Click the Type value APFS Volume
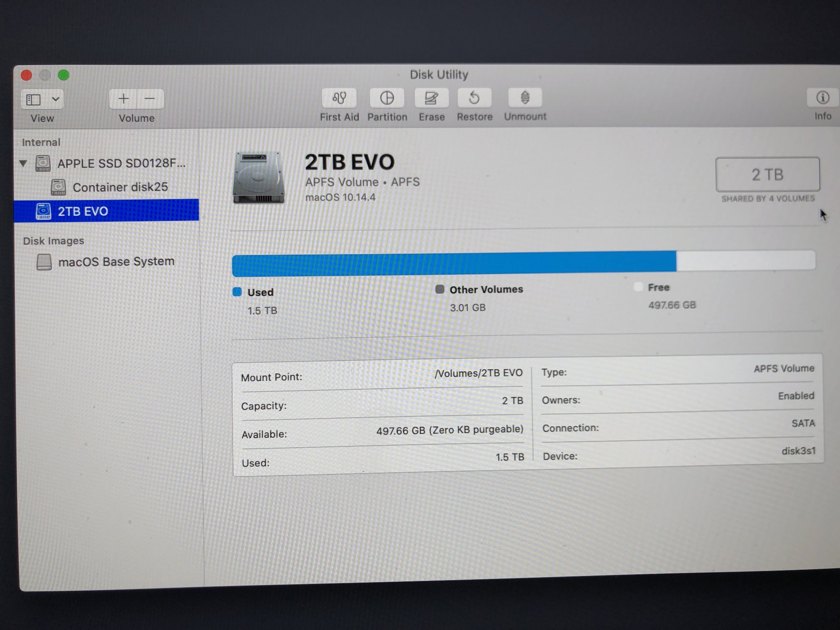 784,368
